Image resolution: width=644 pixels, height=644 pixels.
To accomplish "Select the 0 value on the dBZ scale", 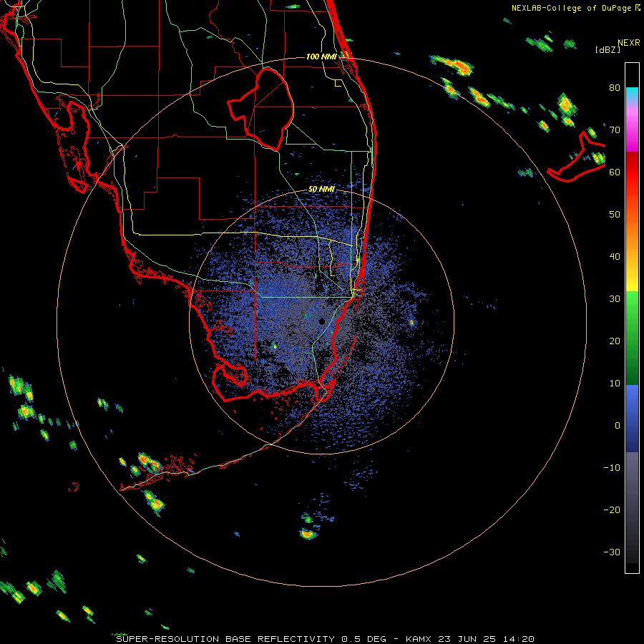I will (618, 426).
